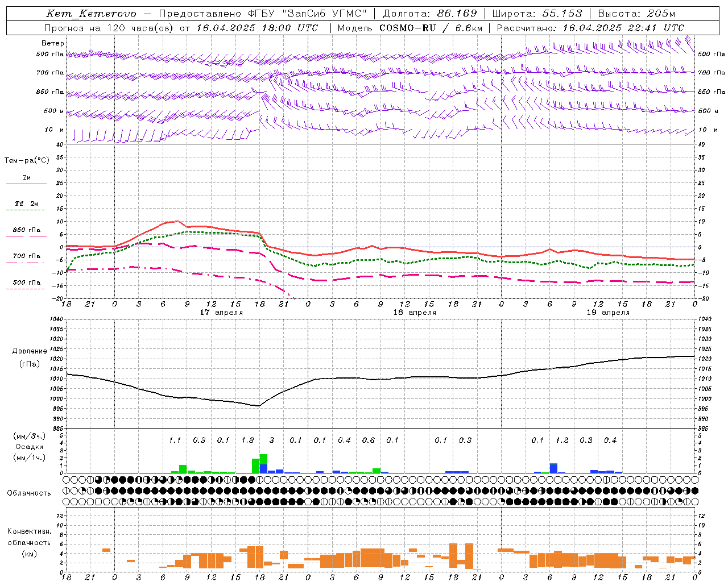Image resolution: width=728 pixels, height=582 pixels.
Task: Click the red 2м legend line
Action: click(26, 184)
